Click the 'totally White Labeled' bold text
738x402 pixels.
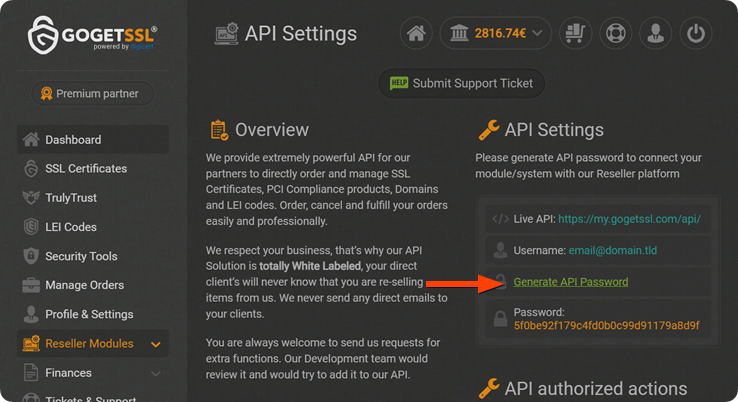tap(310, 266)
